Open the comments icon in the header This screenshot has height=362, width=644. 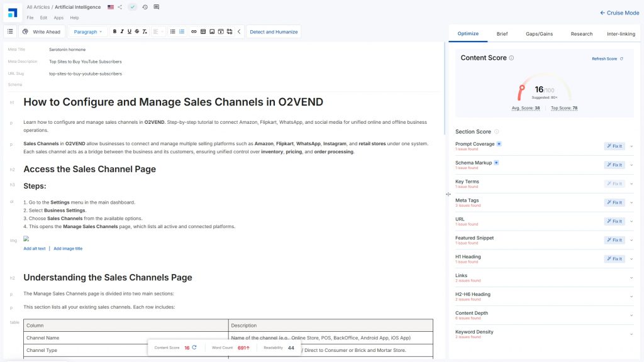[157, 7]
